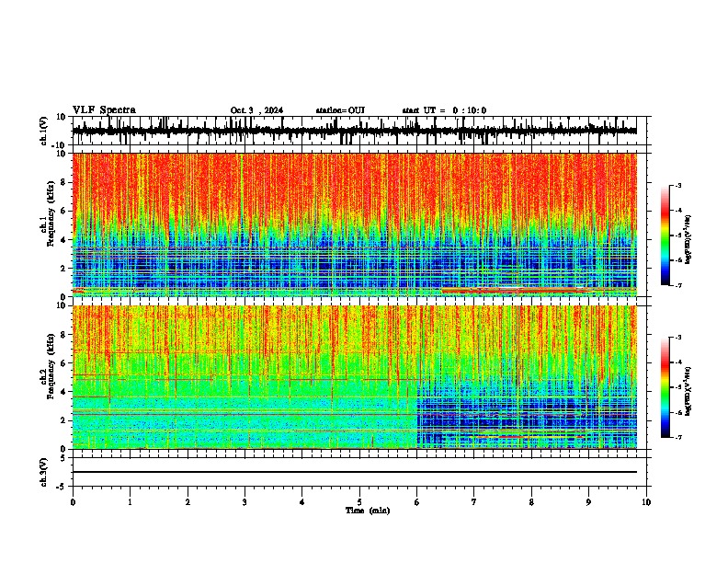
Task: Click the "7" tick on the time axis
Action: [x=474, y=502]
